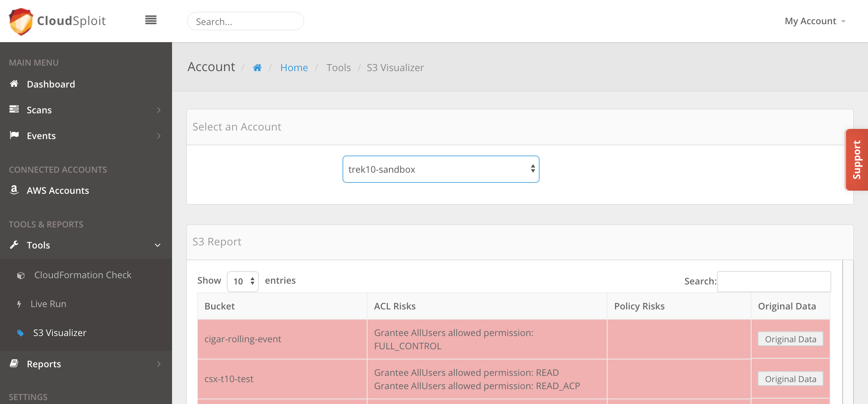Click the Home breadcrumb link
868x404 pixels.
coord(294,68)
